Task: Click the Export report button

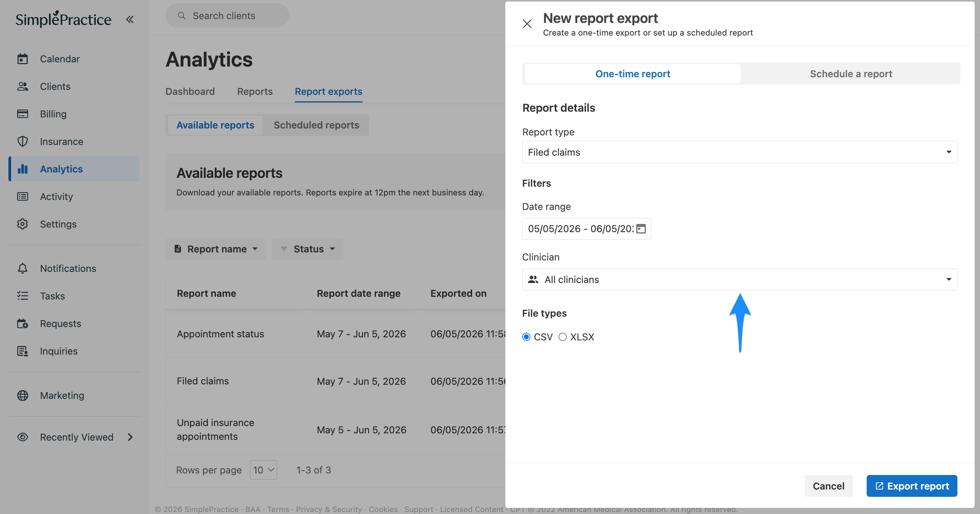Action: coord(912,486)
